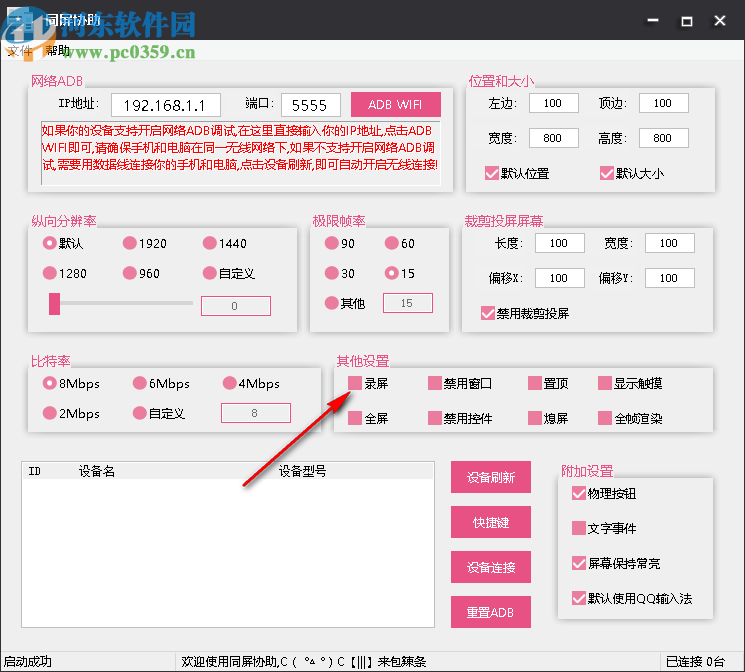Open the 帮助 menu
Viewport: 745px width, 672px height.
[x=57, y=50]
